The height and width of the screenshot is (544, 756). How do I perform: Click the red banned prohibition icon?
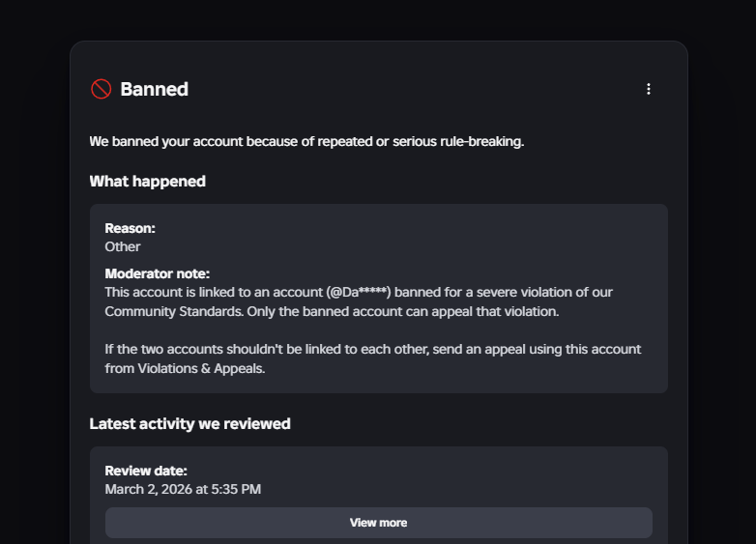102,89
